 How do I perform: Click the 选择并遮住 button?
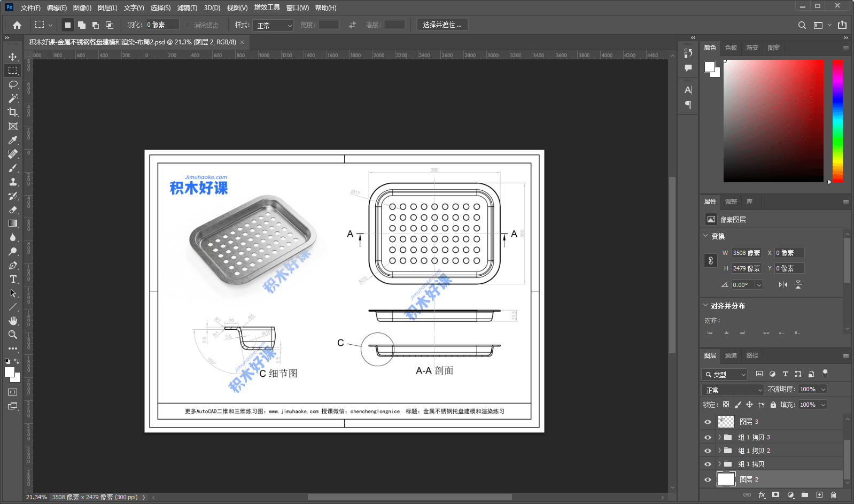pos(442,25)
